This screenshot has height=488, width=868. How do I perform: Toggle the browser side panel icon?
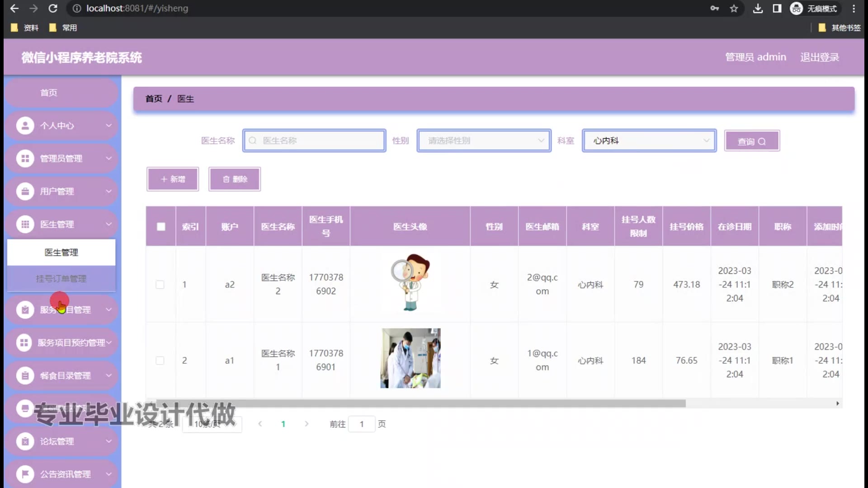click(x=777, y=8)
